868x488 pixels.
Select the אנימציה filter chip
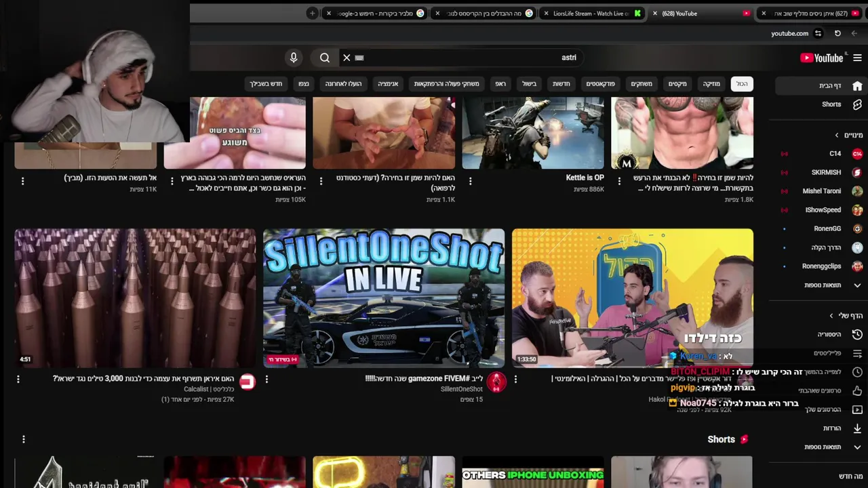388,84
